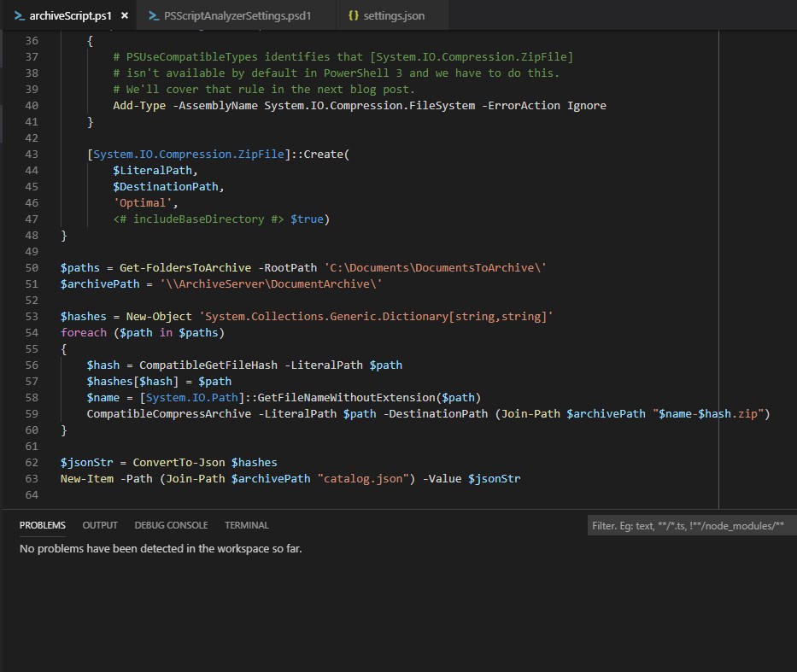Click the $archivePath variable on line 51

click(100, 284)
